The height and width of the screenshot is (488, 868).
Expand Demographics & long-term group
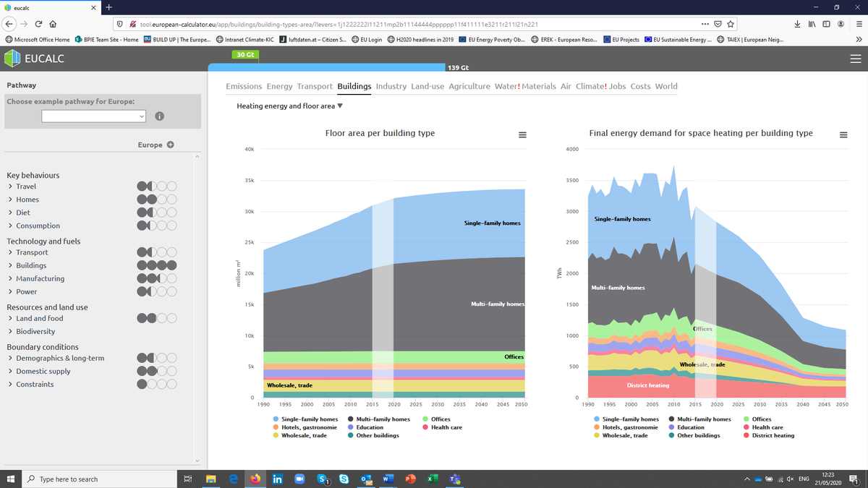point(56,358)
